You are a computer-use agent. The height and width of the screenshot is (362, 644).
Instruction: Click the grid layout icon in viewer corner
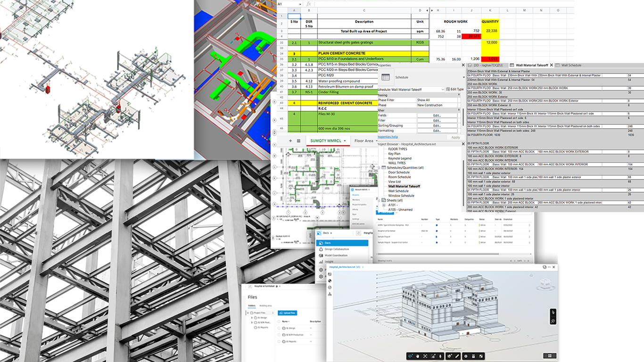coord(550,356)
